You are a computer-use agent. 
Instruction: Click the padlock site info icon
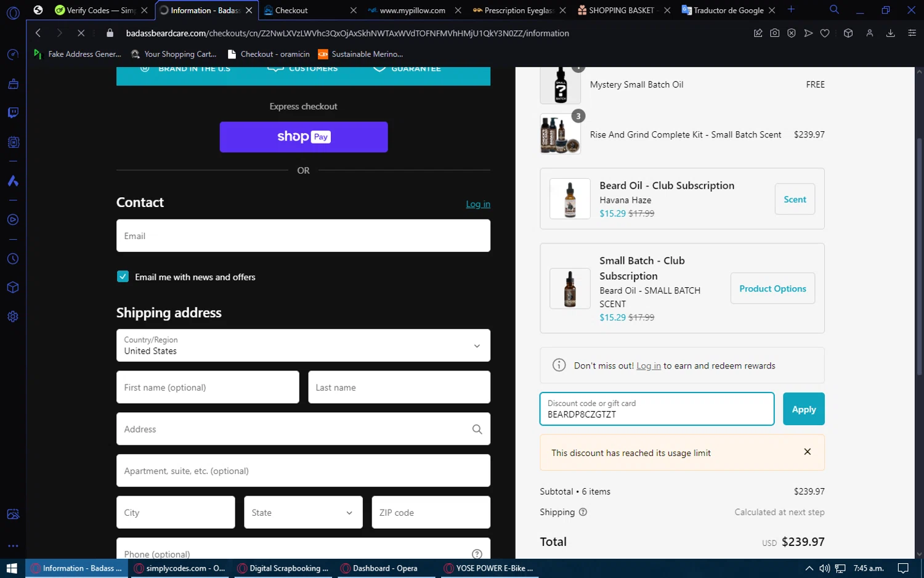tap(110, 33)
